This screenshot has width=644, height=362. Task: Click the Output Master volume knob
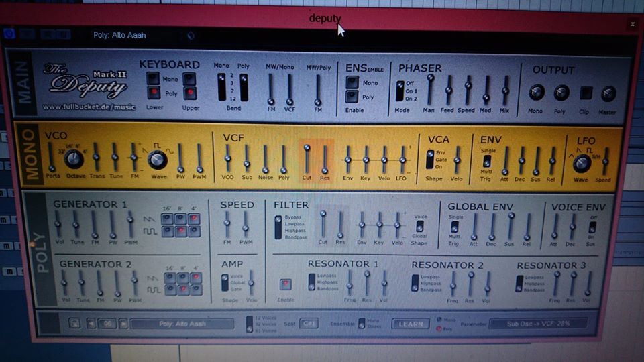[x=608, y=94]
